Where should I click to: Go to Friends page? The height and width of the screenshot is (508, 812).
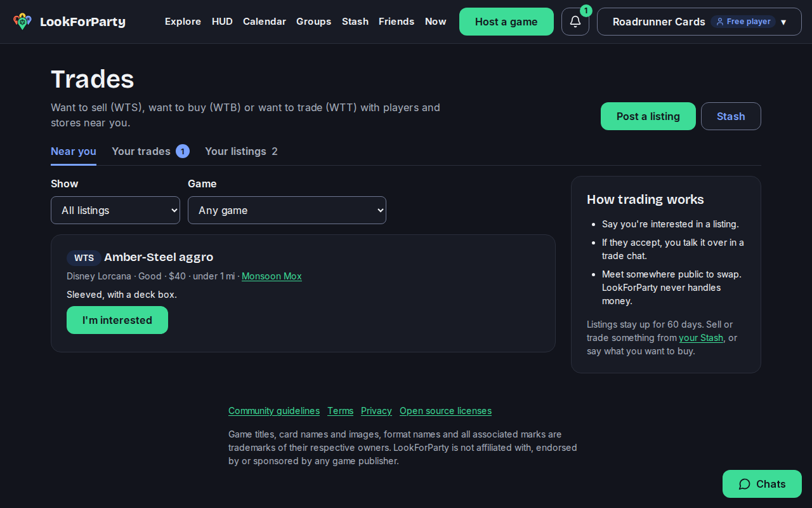tap(396, 22)
